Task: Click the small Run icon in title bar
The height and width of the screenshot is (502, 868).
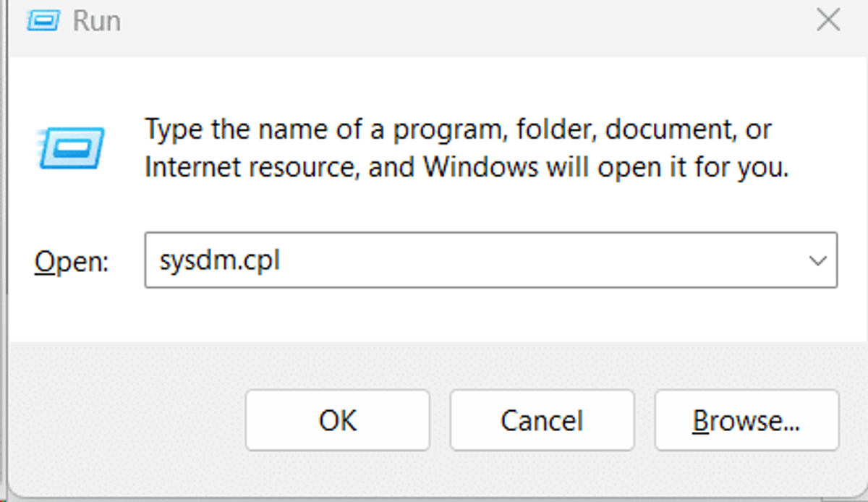Action: click(42, 20)
